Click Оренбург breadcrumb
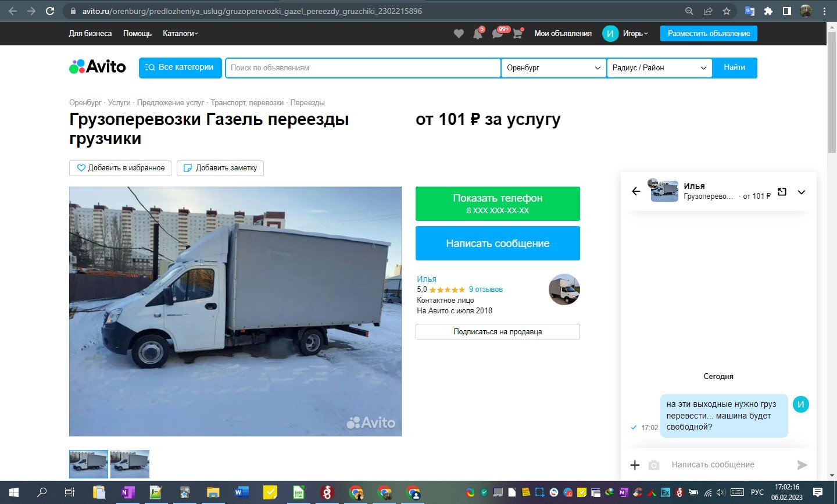Image resolution: width=837 pixels, height=504 pixels. [85, 102]
